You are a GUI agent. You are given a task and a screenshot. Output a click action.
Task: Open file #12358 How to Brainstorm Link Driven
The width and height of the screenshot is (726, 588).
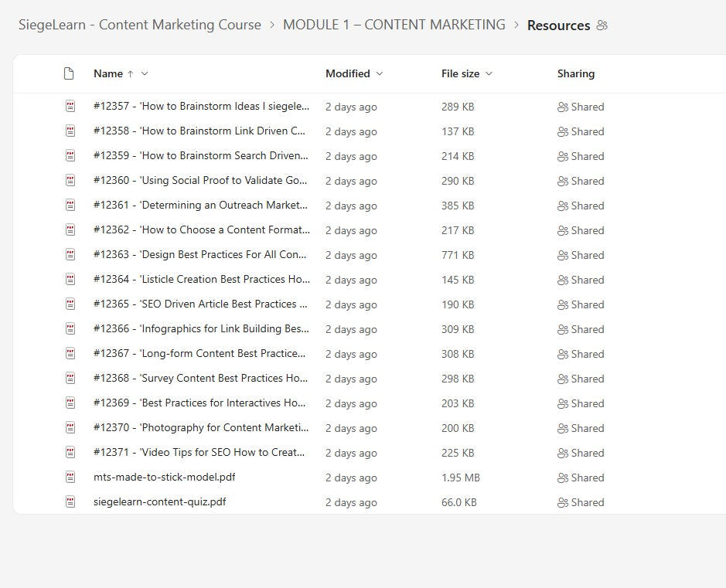[199, 131]
